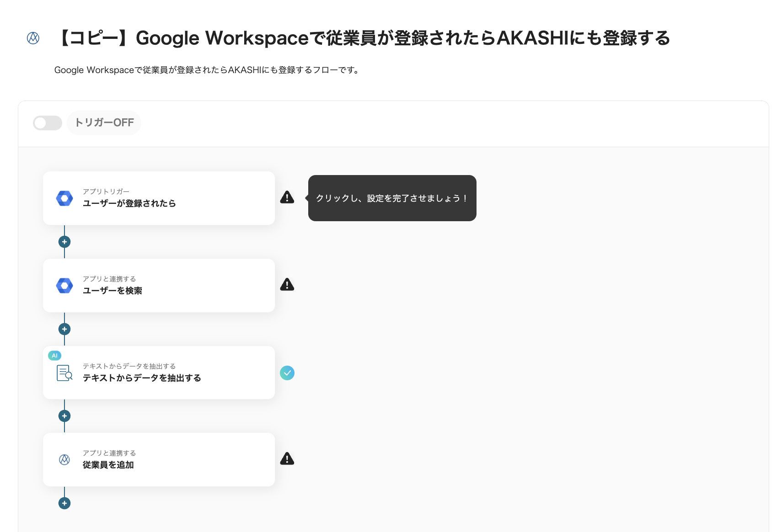Image resolution: width=782 pixels, height=532 pixels.
Task: Click アプリと連携する label above ユーザーを検索
Action: (x=109, y=279)
